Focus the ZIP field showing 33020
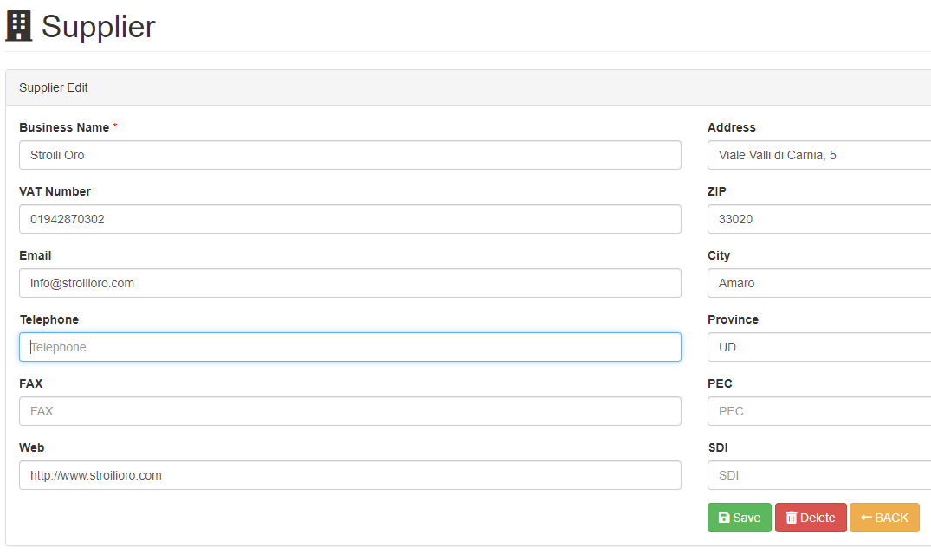 [819, 219]
